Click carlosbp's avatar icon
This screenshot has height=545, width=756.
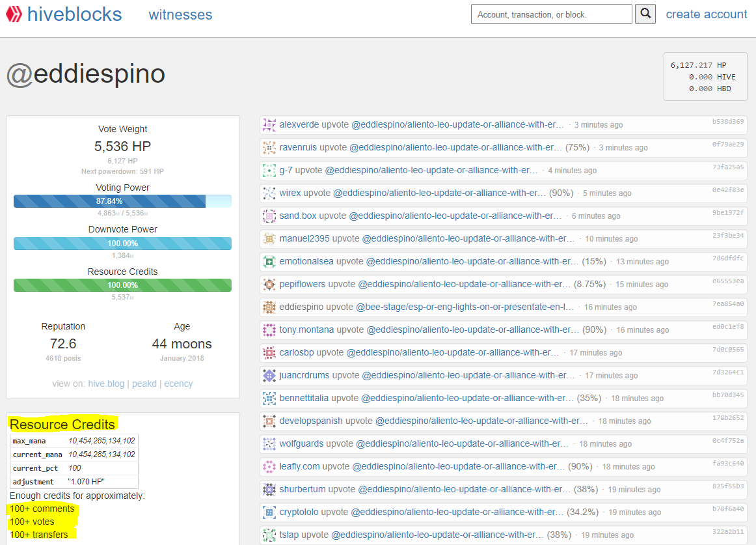(x=269, y=352)
